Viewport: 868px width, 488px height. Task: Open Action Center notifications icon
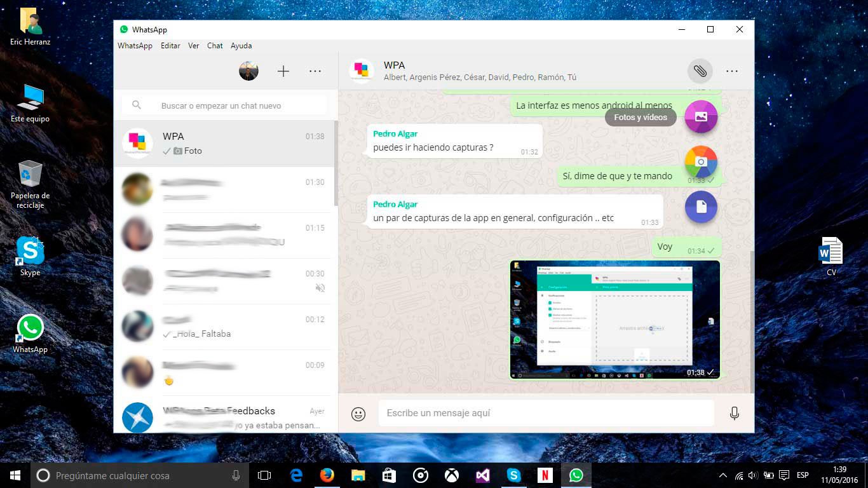pos(784,475)
